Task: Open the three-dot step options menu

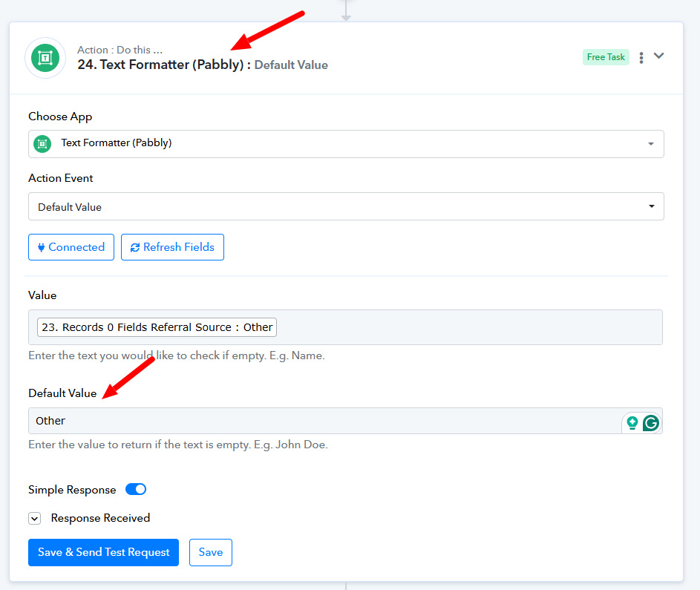Action: pyautogui.click(x=641, y=58)
